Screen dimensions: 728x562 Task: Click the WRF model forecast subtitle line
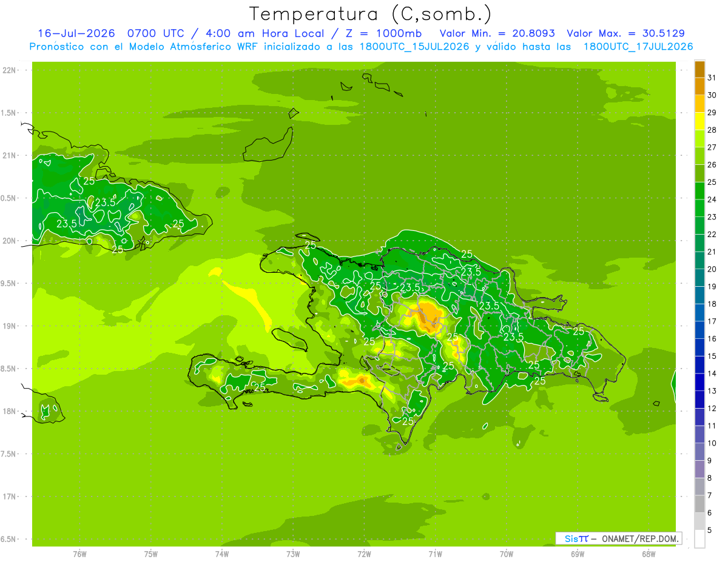pyautogui.click(x=362, y=47)
